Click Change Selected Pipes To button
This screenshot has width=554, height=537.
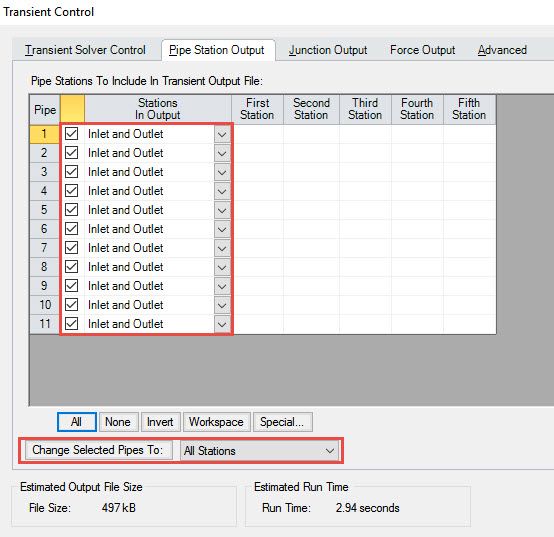point(99,450)
